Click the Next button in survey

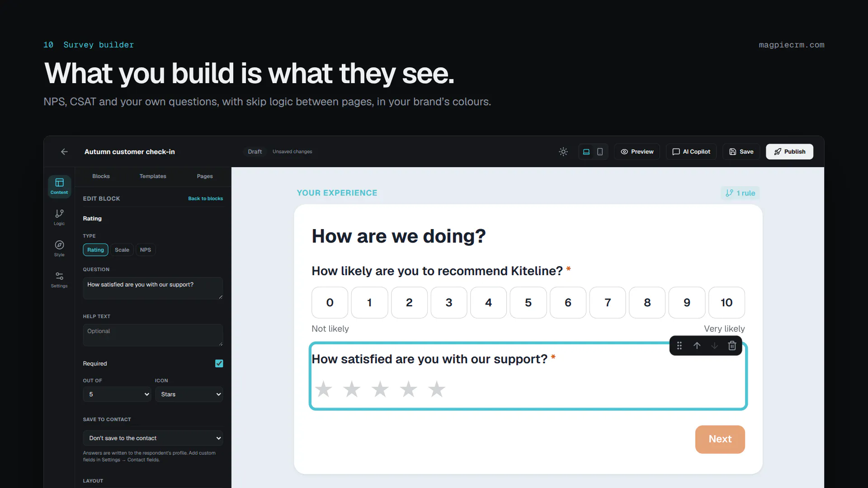(720, 439)
